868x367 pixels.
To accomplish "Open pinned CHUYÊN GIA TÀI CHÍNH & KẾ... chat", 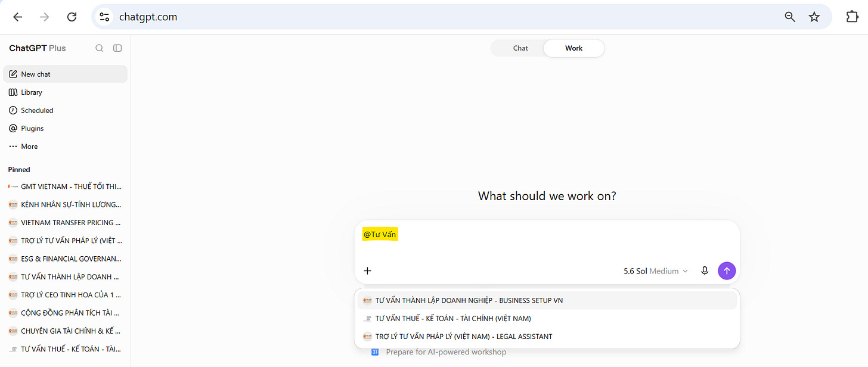I will 66,331.
